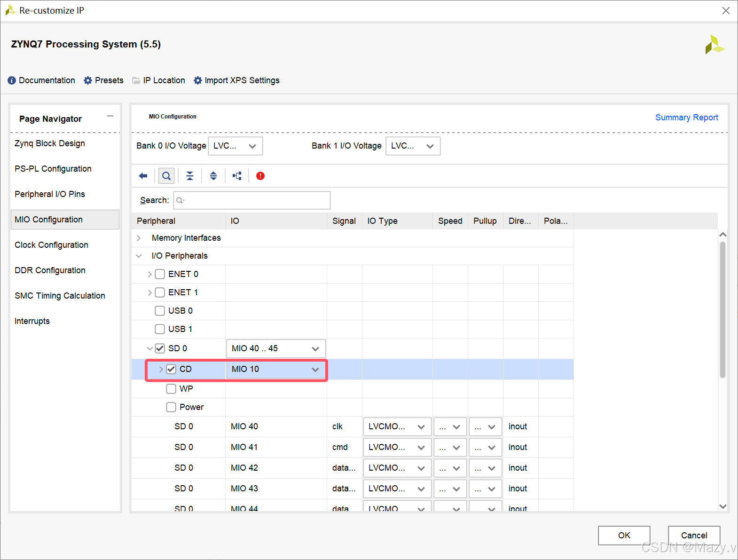The height and width of the screenshot is (560, 738).
Task: Click the IO Type column header
Action: tap(397, 221)
